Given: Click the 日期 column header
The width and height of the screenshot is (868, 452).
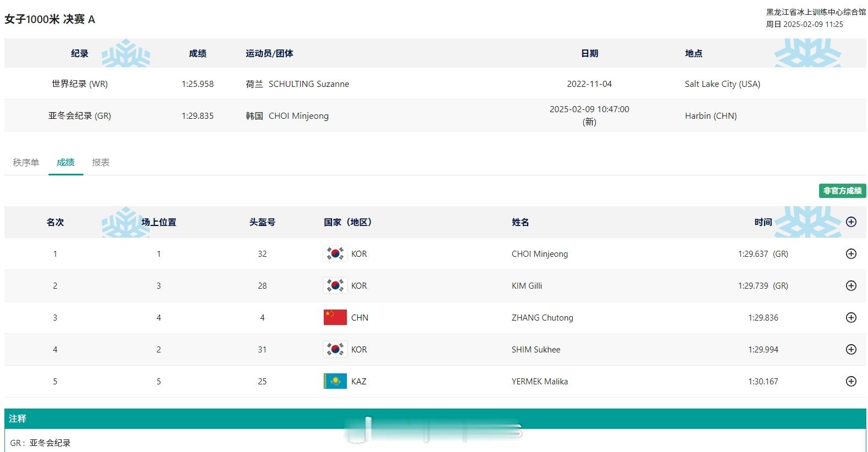Looking at the screenshot, I should (589, 53).
